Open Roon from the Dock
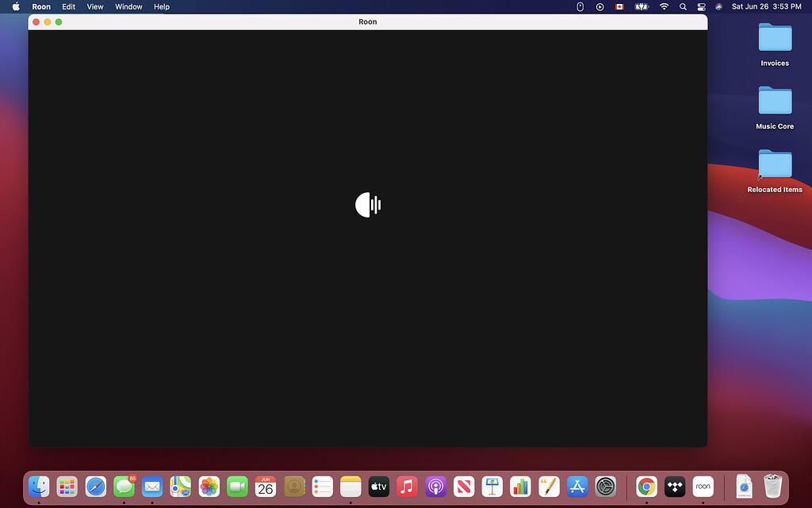 [x=703, y=487]
